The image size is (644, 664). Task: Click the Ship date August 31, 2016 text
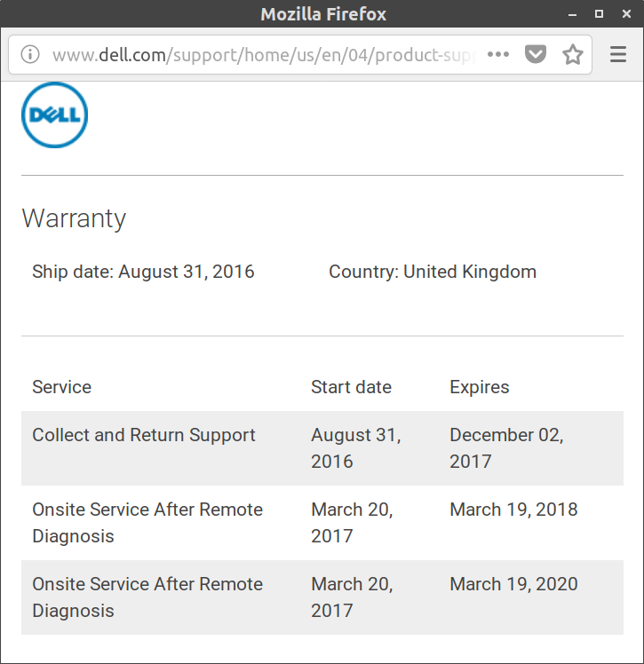(143, 272)
